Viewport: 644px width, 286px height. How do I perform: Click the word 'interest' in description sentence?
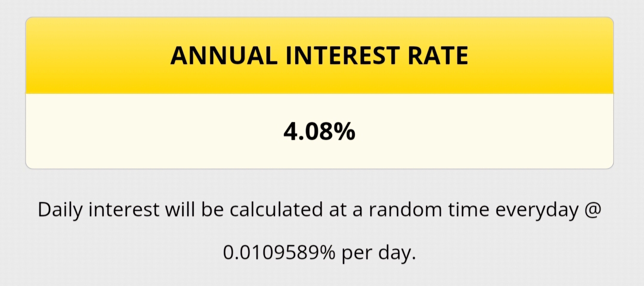124,209
